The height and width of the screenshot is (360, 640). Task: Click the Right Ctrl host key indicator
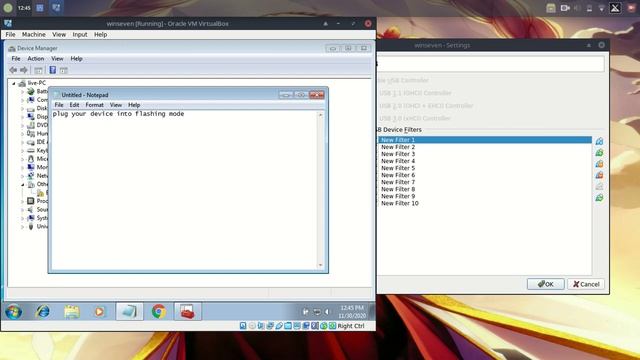point(351,326)
